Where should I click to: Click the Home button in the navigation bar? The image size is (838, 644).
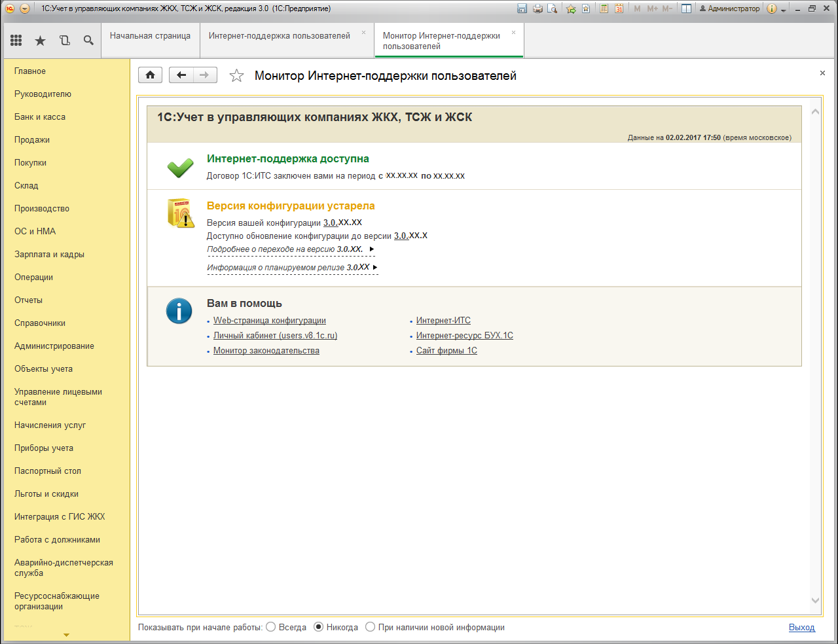pyautogui.click(x=150, y=75)
